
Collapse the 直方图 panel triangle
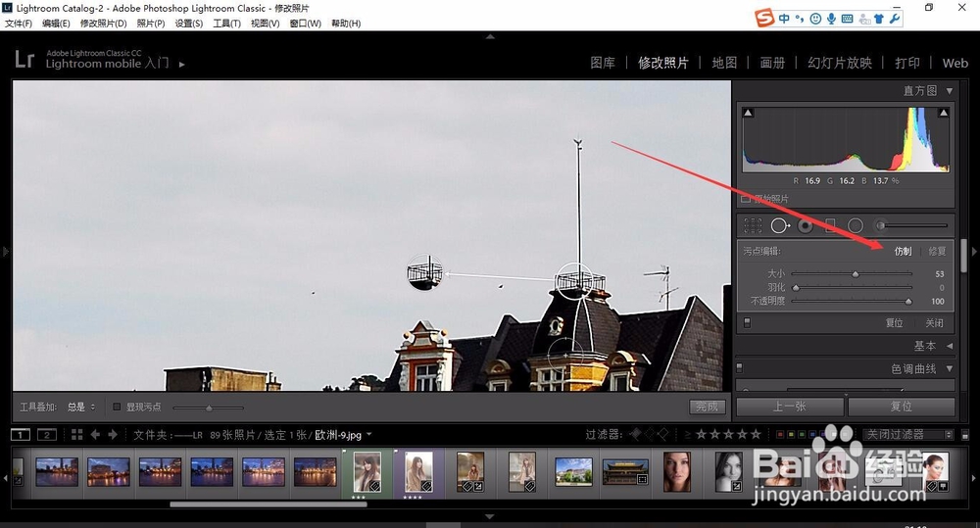point(950,91)
